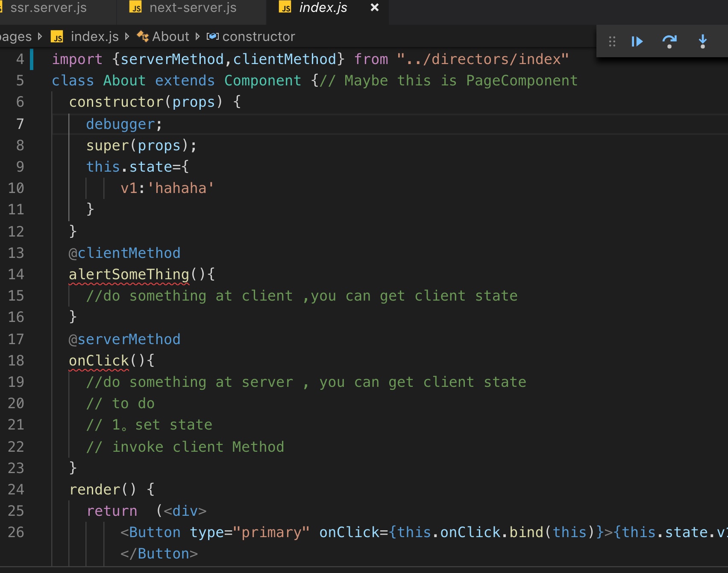Expand breadcrumb arrow after About
Viewport: 728px width, 573px height.
coord(197,37)
